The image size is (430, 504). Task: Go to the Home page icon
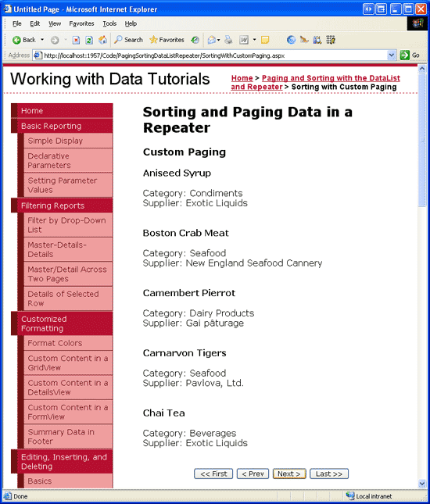point(102,40)
